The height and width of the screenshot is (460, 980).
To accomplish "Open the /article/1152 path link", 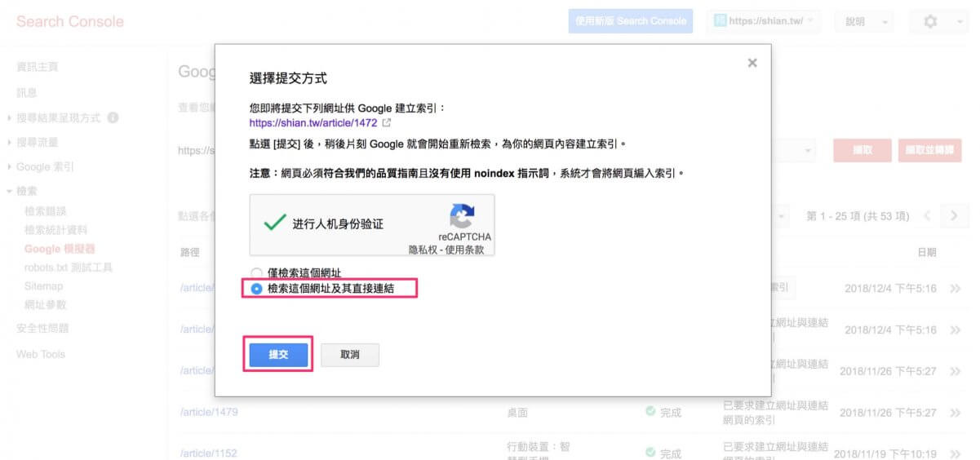I will pos(209,453).
